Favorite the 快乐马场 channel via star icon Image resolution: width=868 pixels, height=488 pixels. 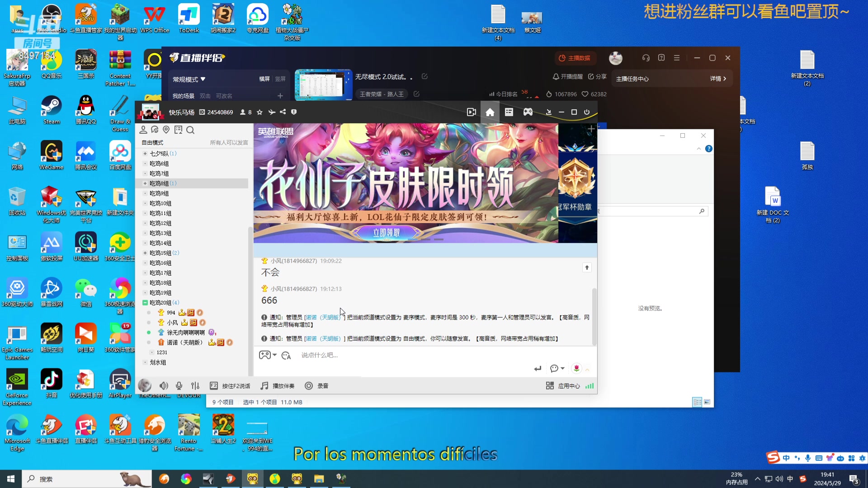pos(259,113)
